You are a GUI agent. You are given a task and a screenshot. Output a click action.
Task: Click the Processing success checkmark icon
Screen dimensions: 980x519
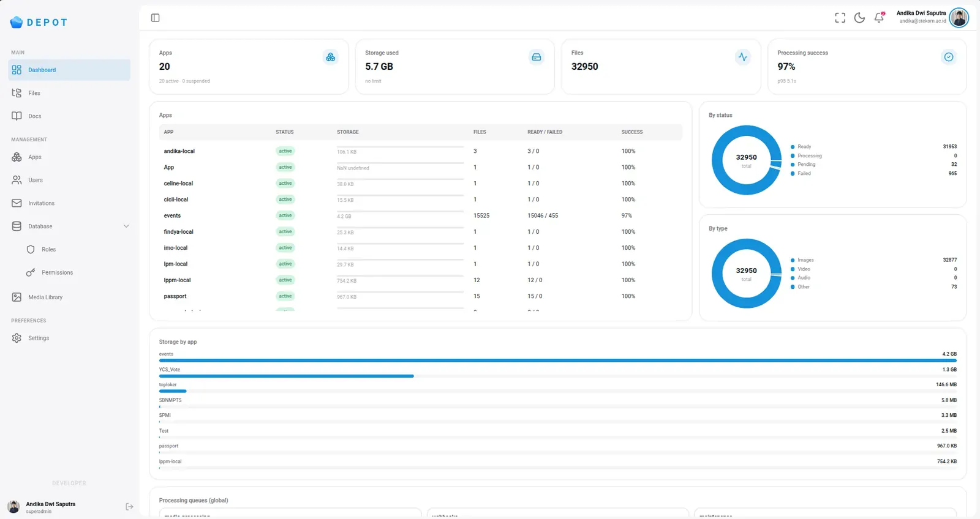(949, 57)
